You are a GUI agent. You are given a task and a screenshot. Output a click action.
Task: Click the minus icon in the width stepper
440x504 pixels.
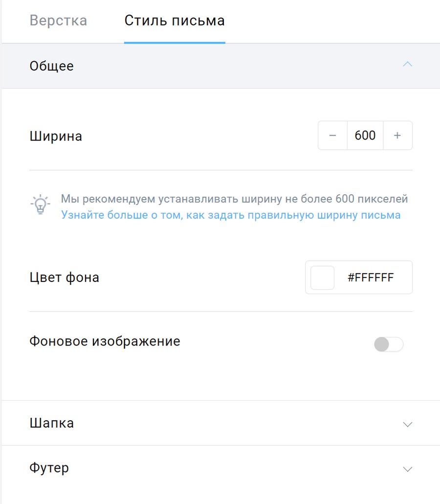[x=332, y=136]
